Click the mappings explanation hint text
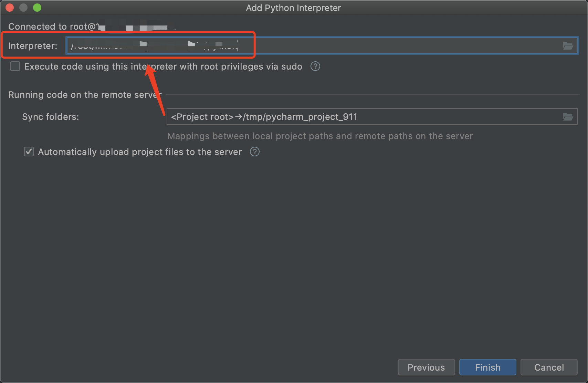 coord(320,136)
